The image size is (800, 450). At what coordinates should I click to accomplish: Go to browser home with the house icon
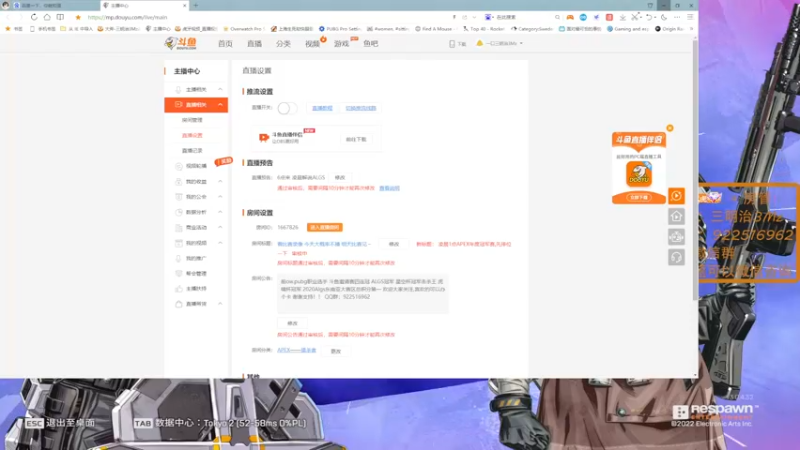[x=47, y=17]
